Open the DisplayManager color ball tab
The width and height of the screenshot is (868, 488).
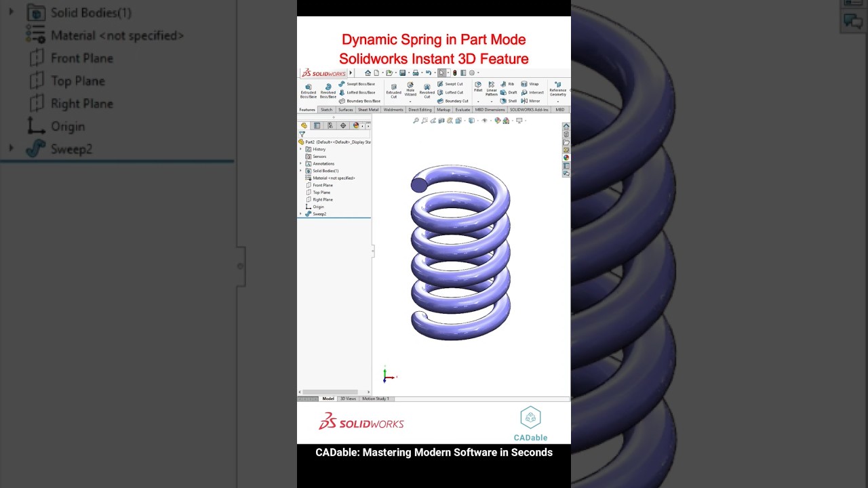coord(356,125)
